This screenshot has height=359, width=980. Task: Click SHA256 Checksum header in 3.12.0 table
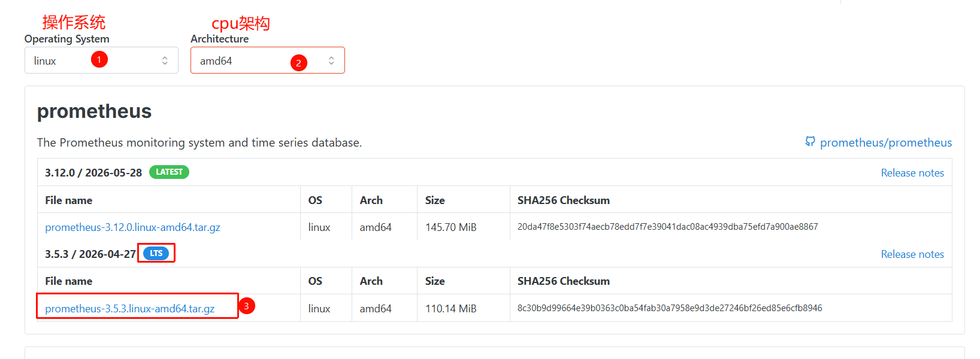coord(564,200)
